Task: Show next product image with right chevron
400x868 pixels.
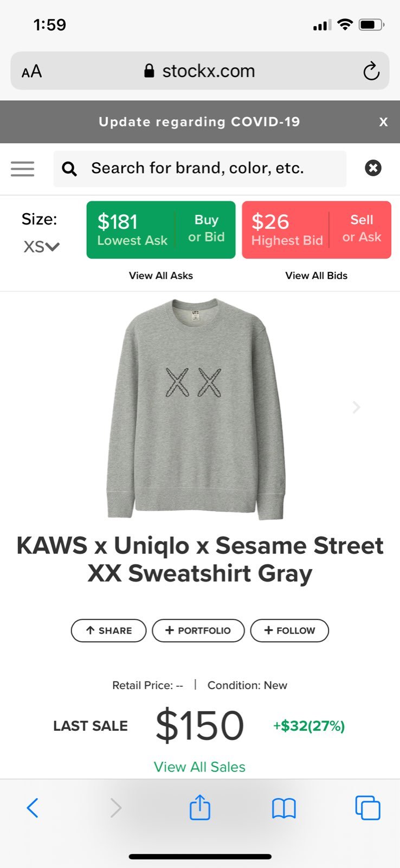Action: click(356, 407)
